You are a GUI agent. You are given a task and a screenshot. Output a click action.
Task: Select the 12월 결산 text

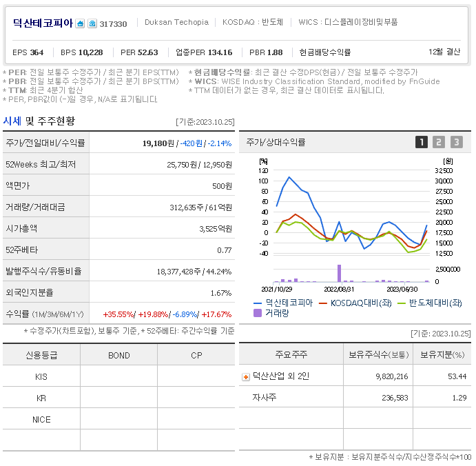[x=444, y=52]
